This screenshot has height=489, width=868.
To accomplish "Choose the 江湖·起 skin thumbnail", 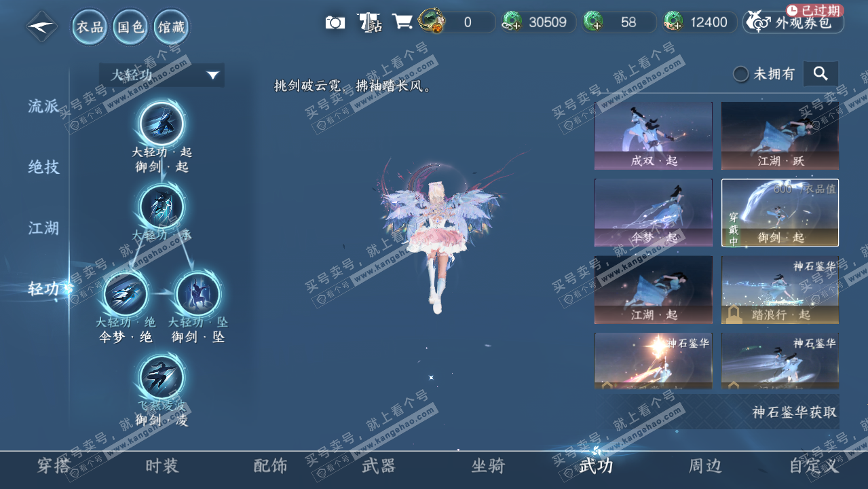I will [654, 290].
